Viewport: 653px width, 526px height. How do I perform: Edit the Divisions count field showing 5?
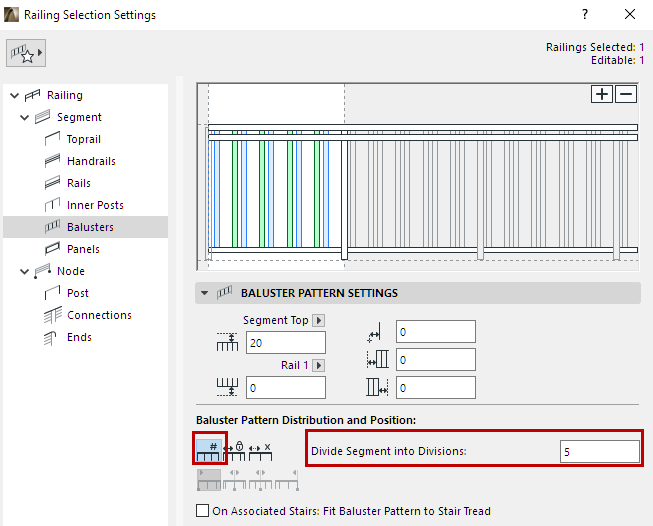(600, 451)
